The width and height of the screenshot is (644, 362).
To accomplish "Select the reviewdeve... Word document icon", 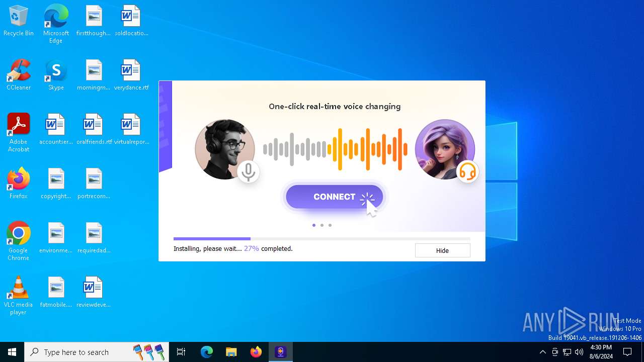I will (x=94, y=292).
